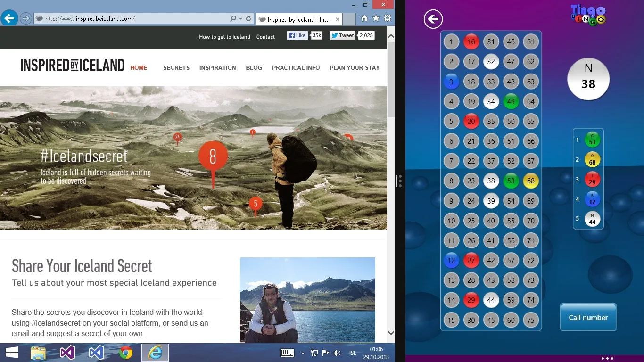The height and width of the screenshot is (362, 644).
Task: Open the app bar three dots
Action: pyautogui.click(x=607, y=358)
